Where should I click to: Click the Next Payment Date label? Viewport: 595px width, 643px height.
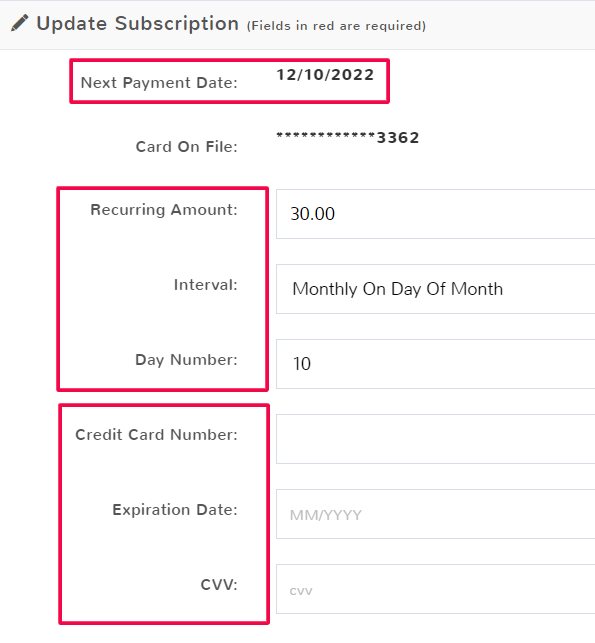point(159,83)
